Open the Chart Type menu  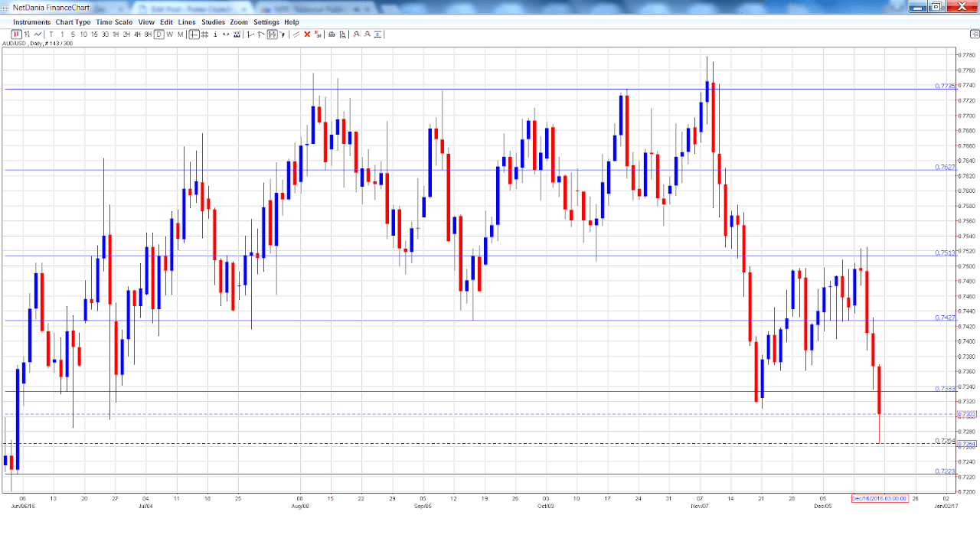click(x=73, y=22)
